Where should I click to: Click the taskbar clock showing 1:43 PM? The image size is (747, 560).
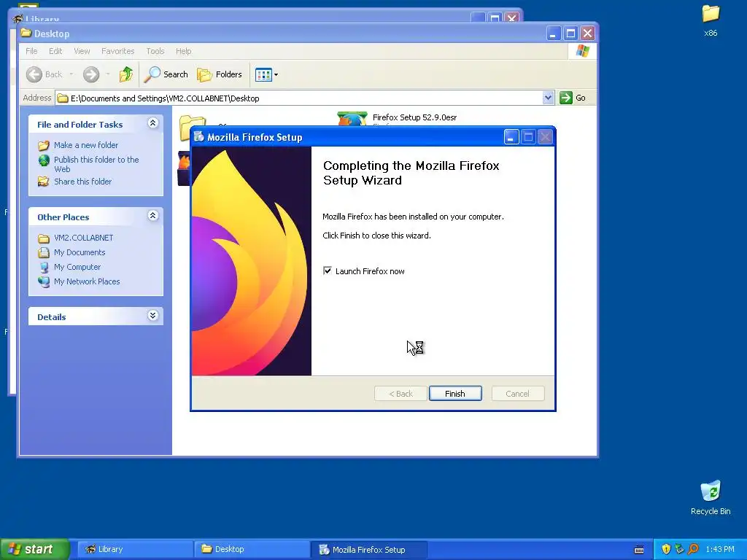[720, 549]
